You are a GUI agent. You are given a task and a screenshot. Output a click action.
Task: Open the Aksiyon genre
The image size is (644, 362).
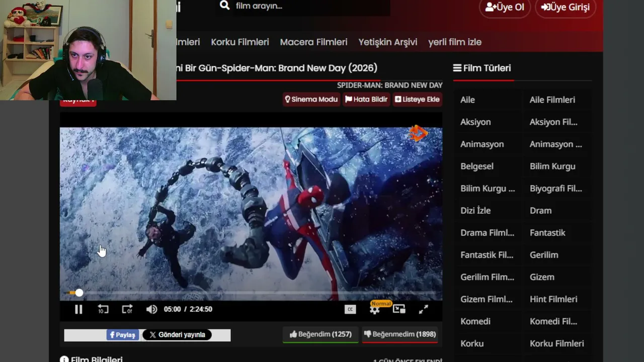pyautogui.click(x=475, y=122)
